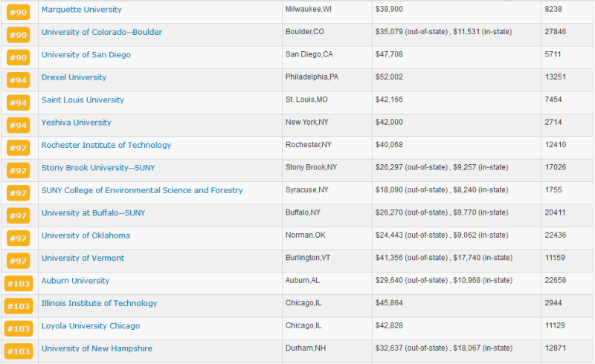Screen dimensions: 595x364
Task: Open University at Buffalo--SUNY link
Action: 94,212
